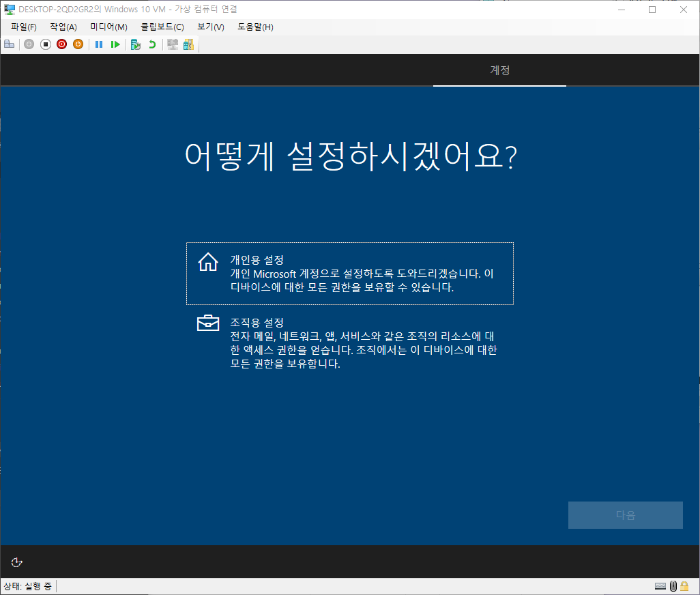
Task: Choose the 개인용 설정 option
Action: point(349,274)
